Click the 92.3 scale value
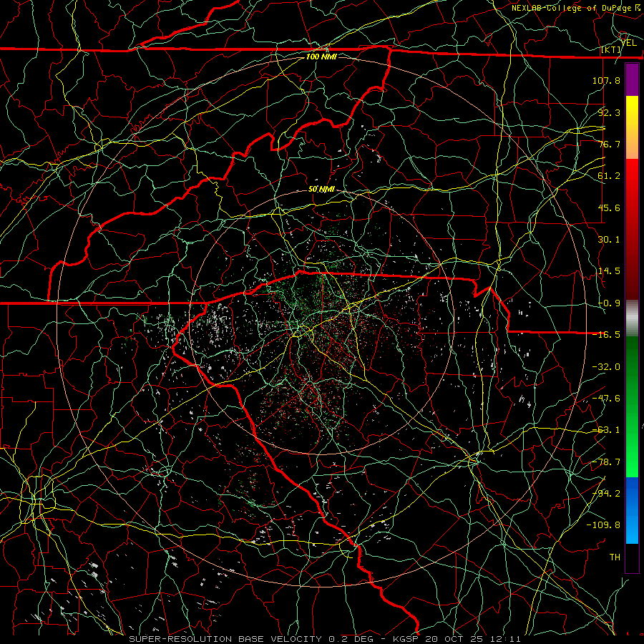Image resolution: width=644 pixels, height=644 pixels. [609, 112]
